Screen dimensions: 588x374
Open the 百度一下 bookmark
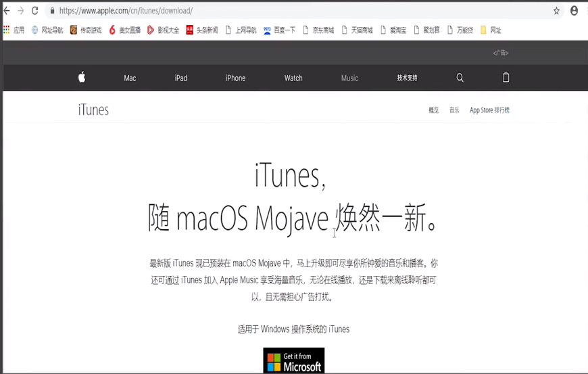(x=279, y=30)
